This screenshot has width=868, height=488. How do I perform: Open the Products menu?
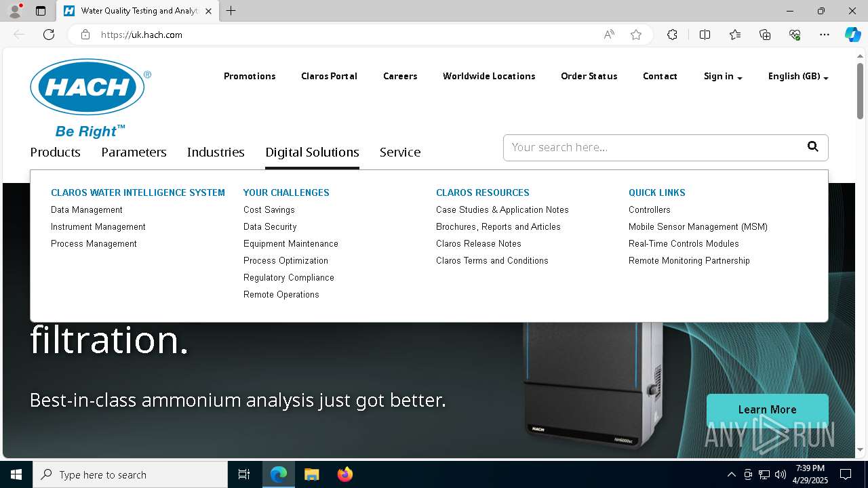tap(55, 152)
